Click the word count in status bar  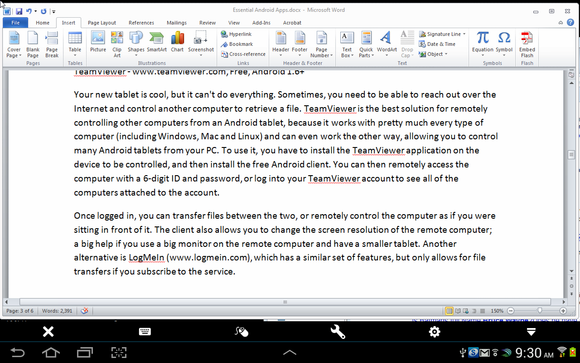(x=57, y=311)
